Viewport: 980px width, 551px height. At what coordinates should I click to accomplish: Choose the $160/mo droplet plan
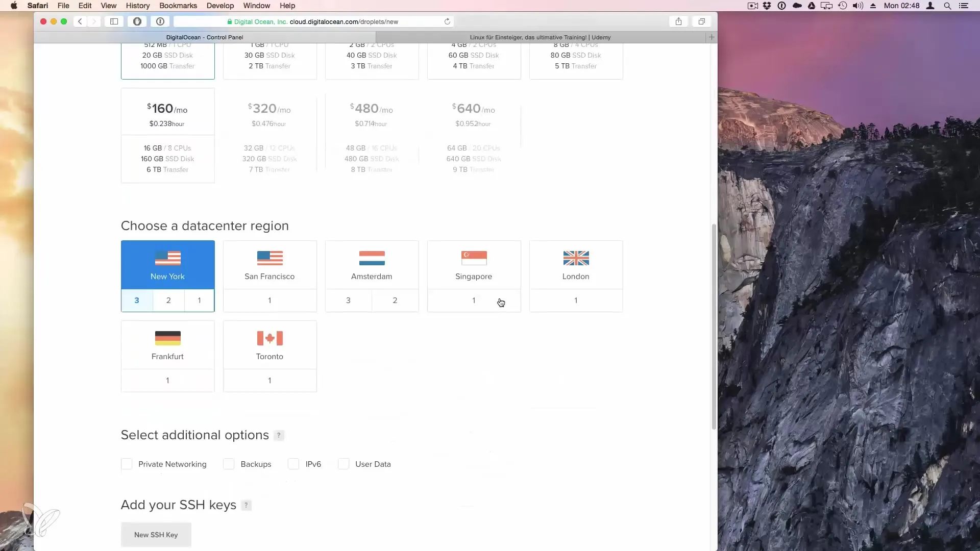click(168, 136)
